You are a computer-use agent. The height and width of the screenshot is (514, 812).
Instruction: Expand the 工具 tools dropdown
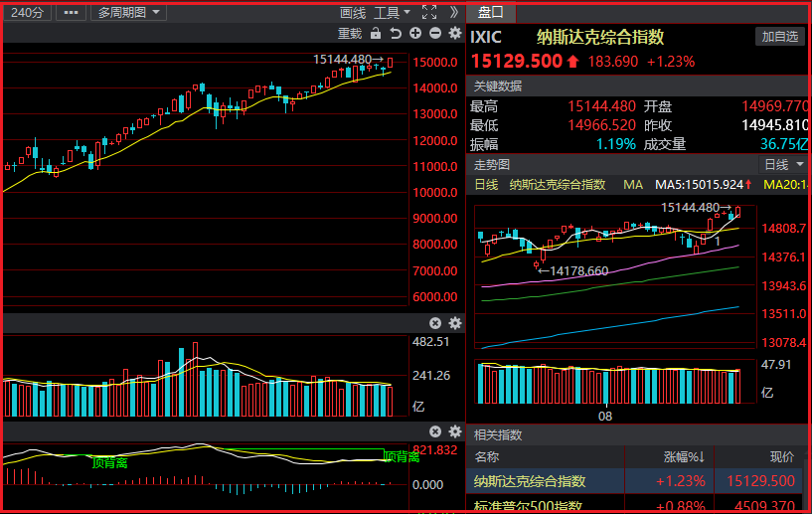click(x=392, y=13)
